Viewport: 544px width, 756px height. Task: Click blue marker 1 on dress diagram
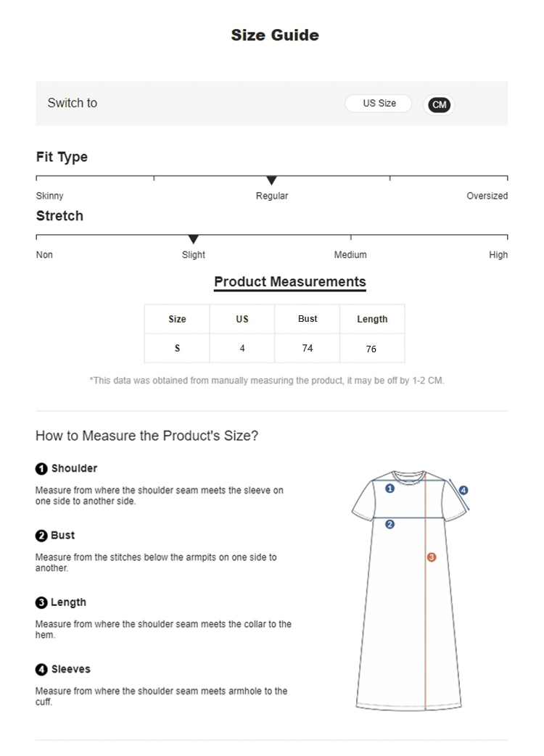click(x=390, y=489)
